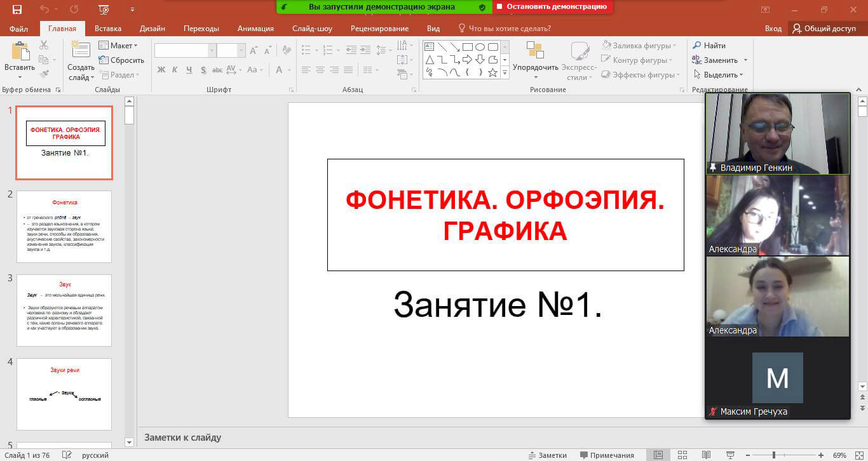Image resolution: width=868 pixels, height=461 pixels.
Task: Toggle Заметки pane in the status bar
Action: click(548, 455)
